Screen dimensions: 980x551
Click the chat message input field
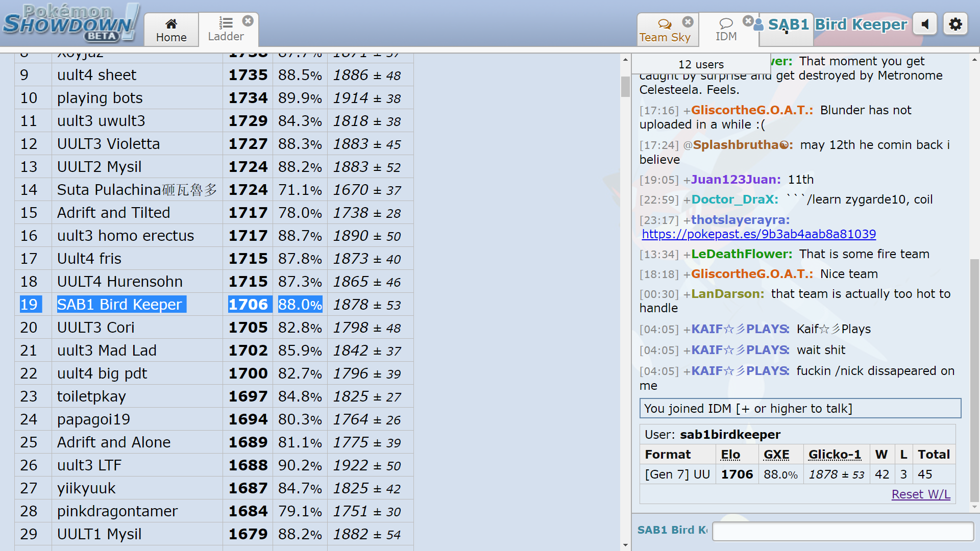[843, 531]
